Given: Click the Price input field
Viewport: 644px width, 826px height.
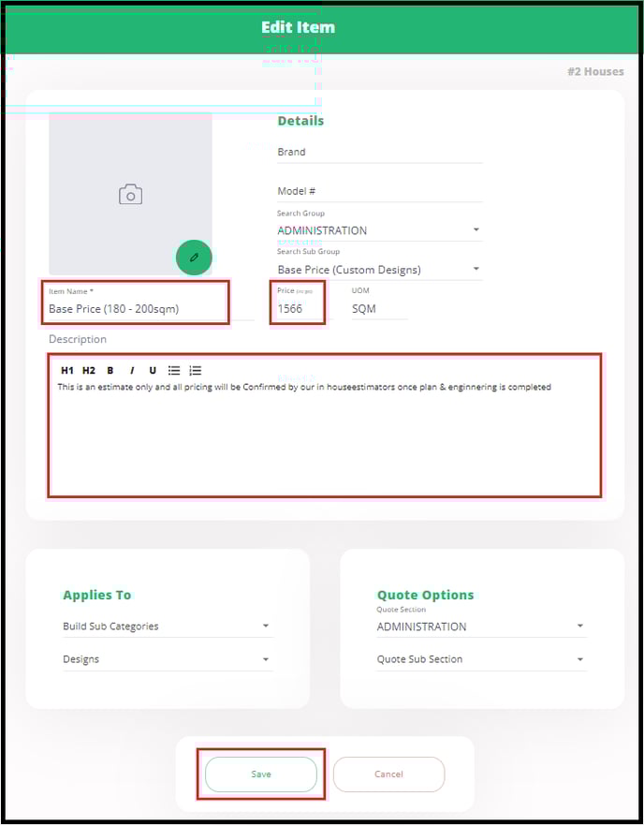Looking at the screenshot, I should pyautogui.click(x=298, y=308).
